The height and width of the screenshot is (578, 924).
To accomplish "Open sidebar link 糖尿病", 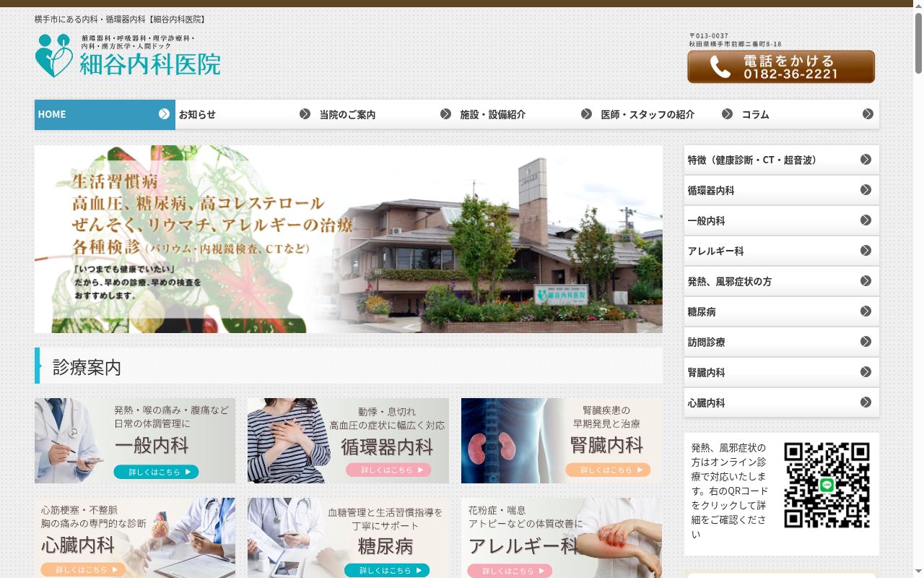I will click(782, 312).
